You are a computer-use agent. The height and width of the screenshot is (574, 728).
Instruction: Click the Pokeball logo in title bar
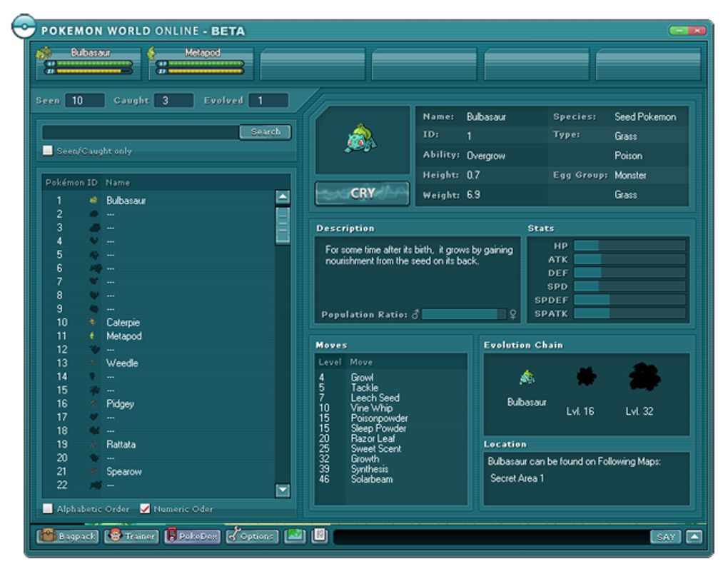[24, 26]
